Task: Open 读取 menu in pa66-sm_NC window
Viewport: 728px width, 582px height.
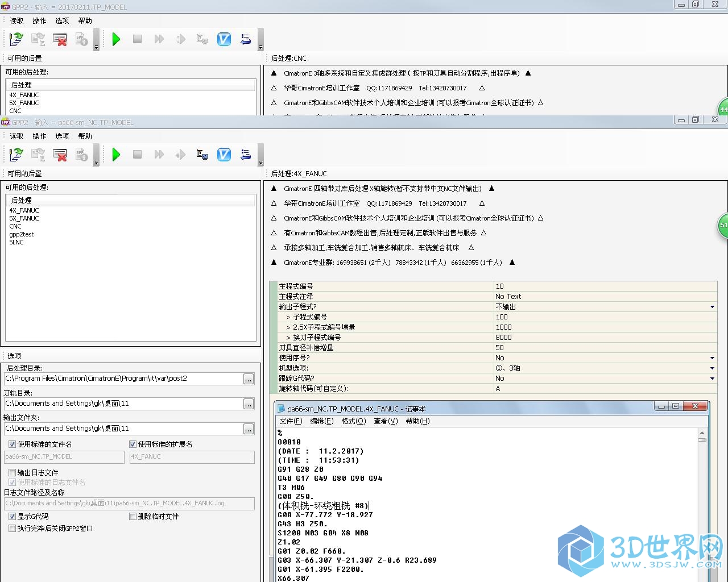Action: point(16,136)
